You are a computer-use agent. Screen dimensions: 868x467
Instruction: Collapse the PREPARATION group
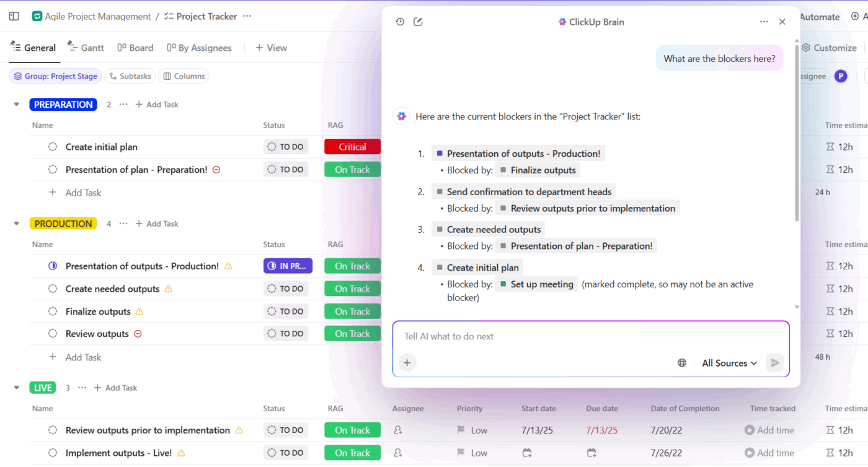pos(15,104)
